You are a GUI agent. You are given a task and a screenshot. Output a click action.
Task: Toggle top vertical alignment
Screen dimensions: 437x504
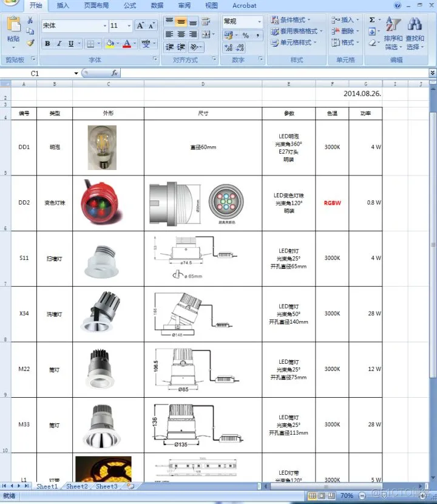[169, 21]
